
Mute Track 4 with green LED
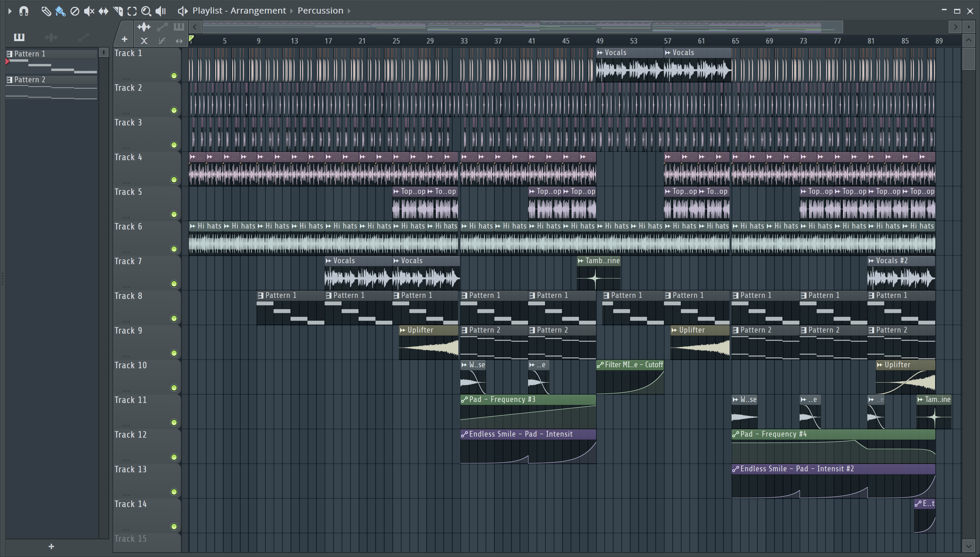click(x=174, y=180)
